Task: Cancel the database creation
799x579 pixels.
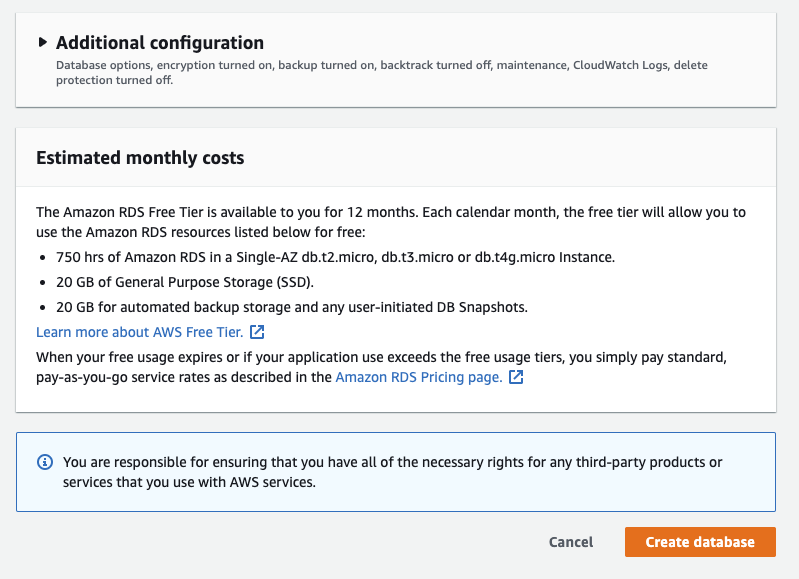Action: pyautogui.click(x=571, y=542)
